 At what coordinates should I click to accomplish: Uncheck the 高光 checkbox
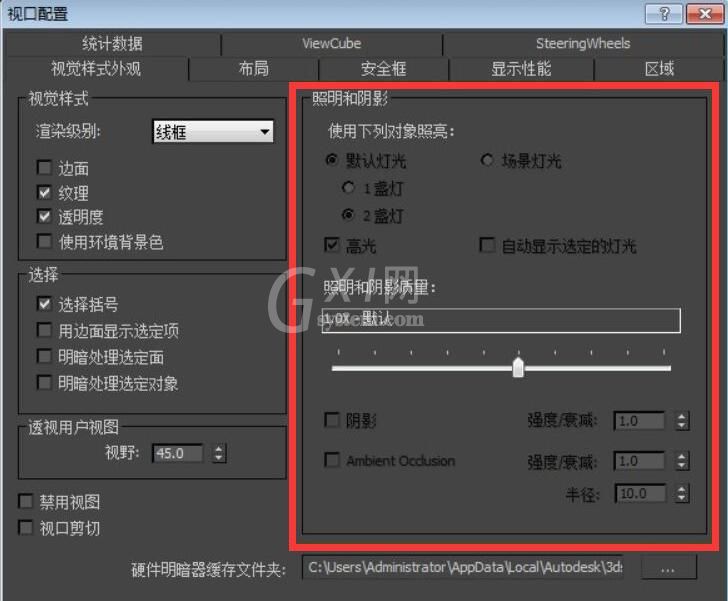332,245
